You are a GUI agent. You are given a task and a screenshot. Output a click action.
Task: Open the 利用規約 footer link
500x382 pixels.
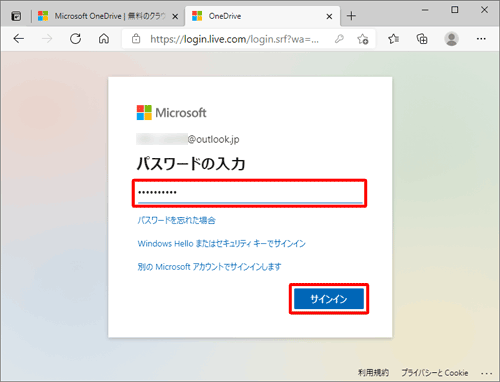point(373,372)
